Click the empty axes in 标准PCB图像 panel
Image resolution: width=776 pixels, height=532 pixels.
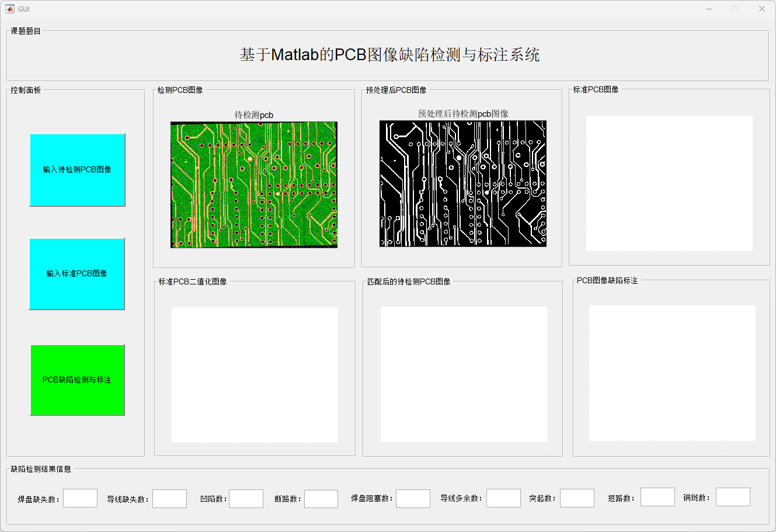pyautogui.click(x=669, y=183)
